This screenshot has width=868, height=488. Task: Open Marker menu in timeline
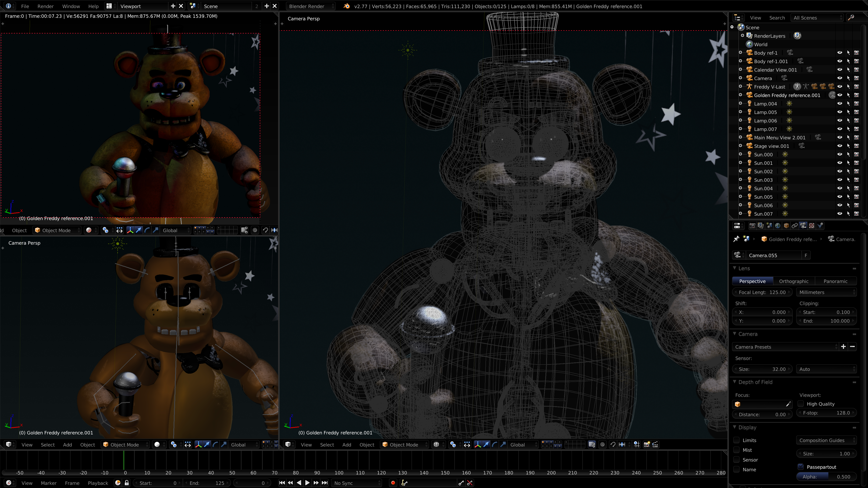tap(49, 483)
